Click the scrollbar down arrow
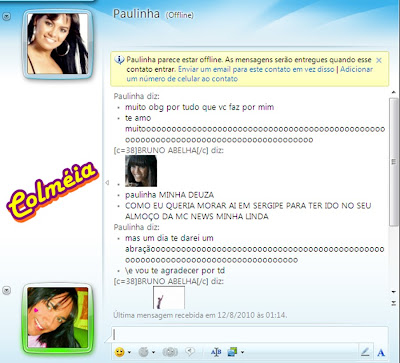This screenshot has width=400, height=363. [394, 292]
